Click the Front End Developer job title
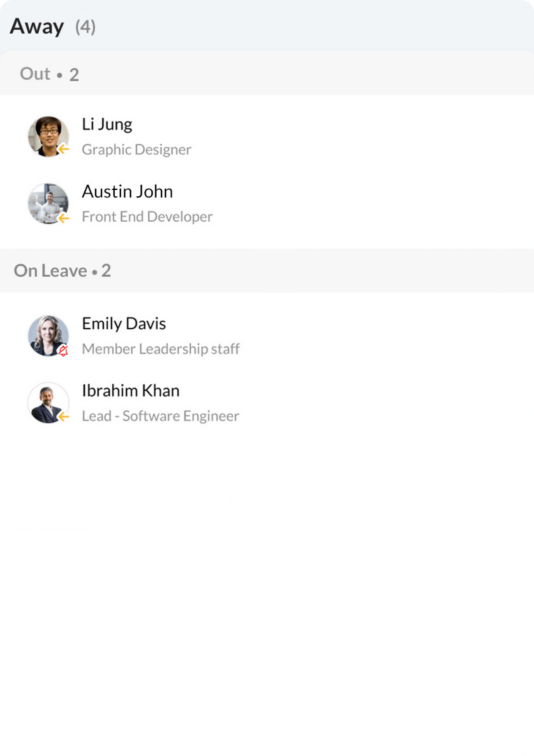This screenshot has height=756, width=534. coord(147,217)
